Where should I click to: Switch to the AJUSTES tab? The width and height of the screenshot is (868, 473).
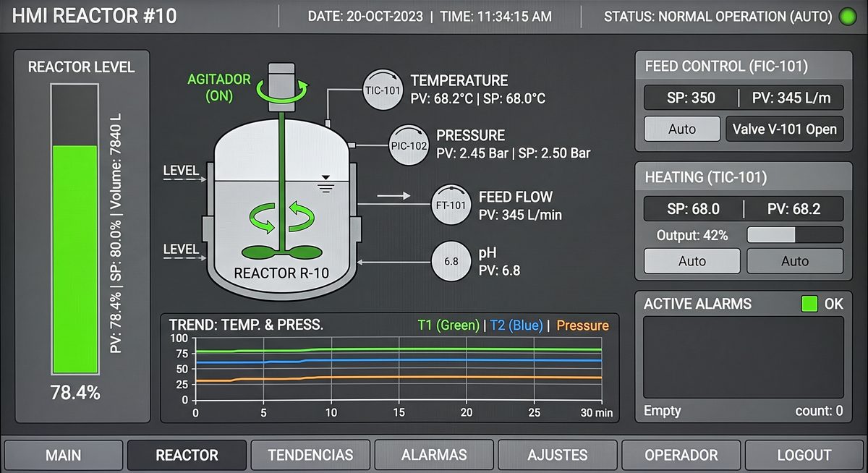click(x=558, y=456)
